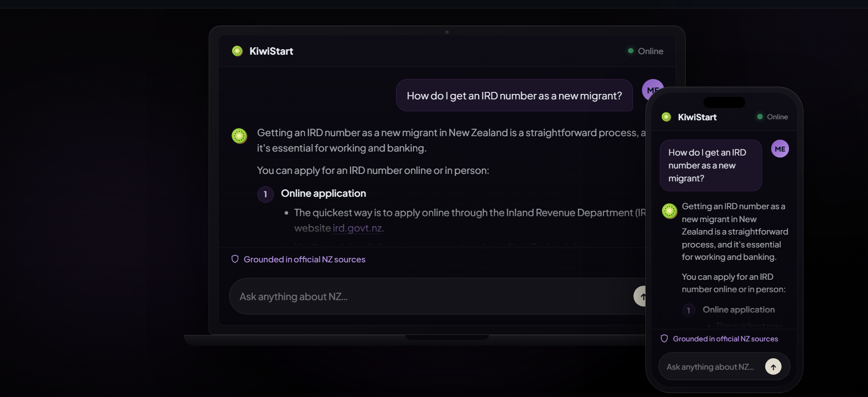Viewport: 868px width, 397px height.
Task: Click the shield icon in phone footer
Action: click(x=664, y=338)
